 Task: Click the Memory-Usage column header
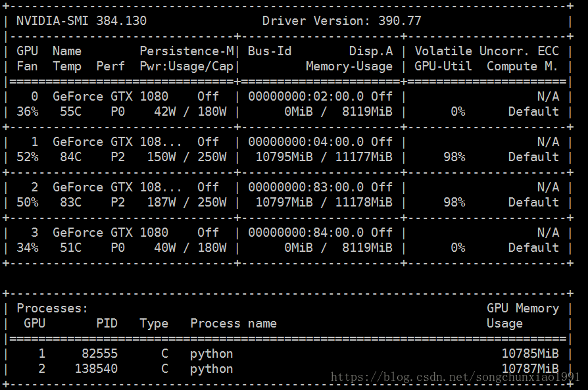click(349, 66)
